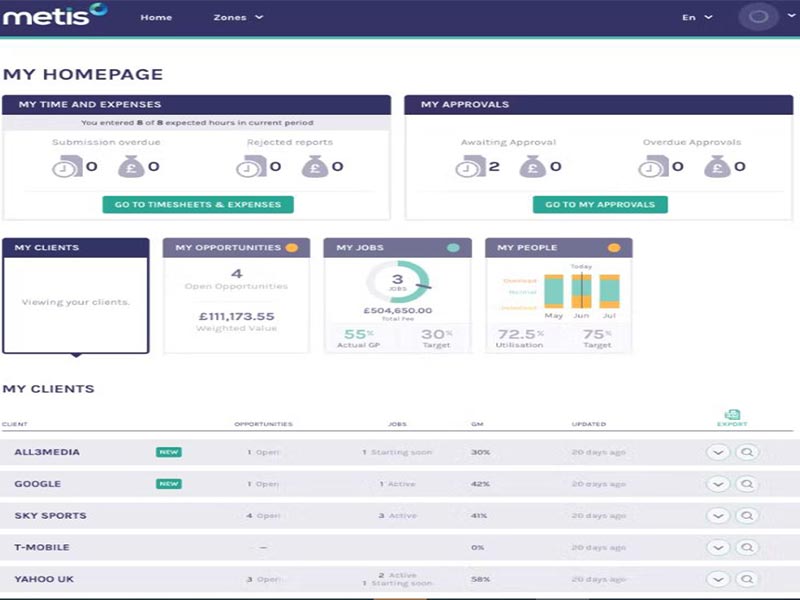Click the Jun bar in My People chart
The width and height of the screenshot is (800, 600).
582,291
